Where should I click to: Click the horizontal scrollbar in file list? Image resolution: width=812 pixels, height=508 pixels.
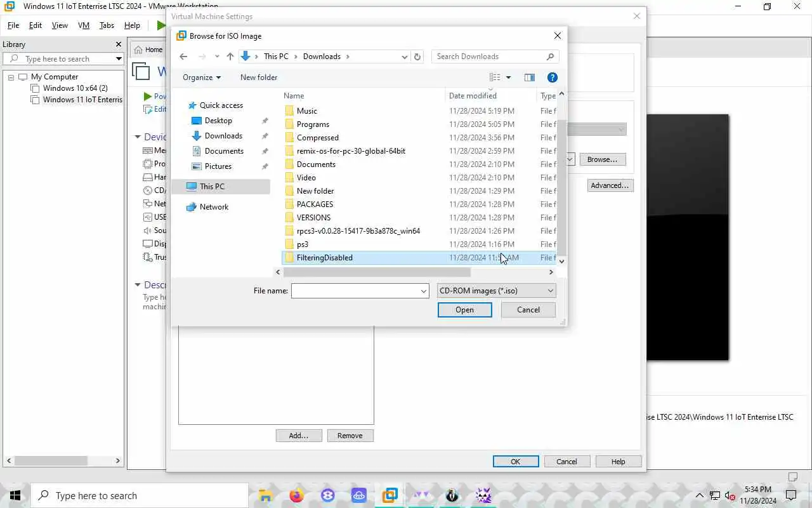coord(377,272)
